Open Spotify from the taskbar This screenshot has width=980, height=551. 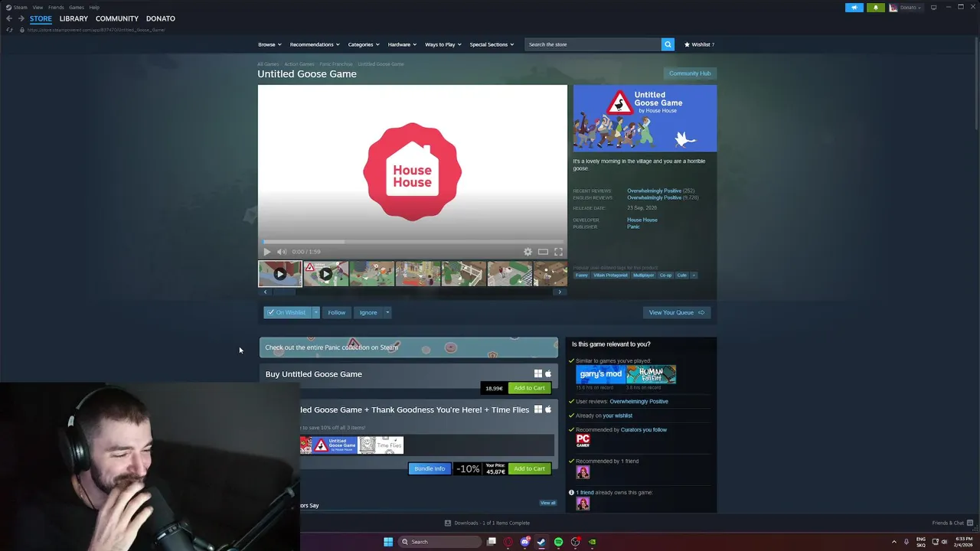pos(559,542)
